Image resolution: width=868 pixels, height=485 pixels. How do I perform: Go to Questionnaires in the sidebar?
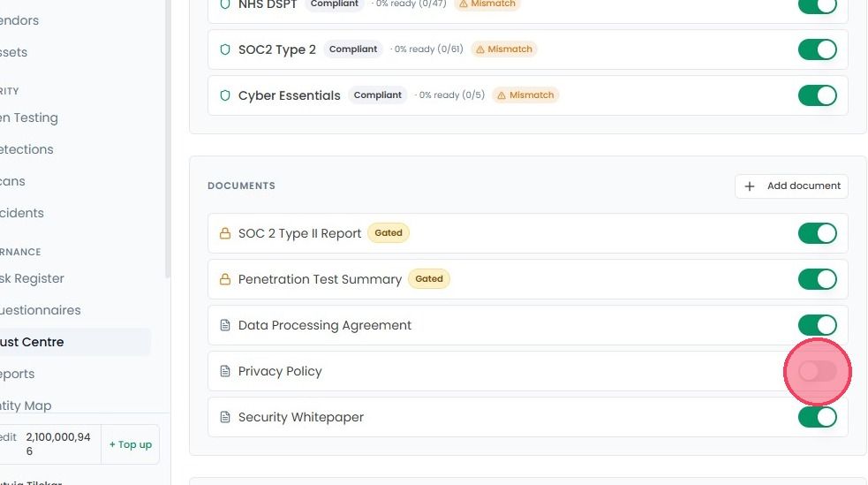(x=41, y=310)
